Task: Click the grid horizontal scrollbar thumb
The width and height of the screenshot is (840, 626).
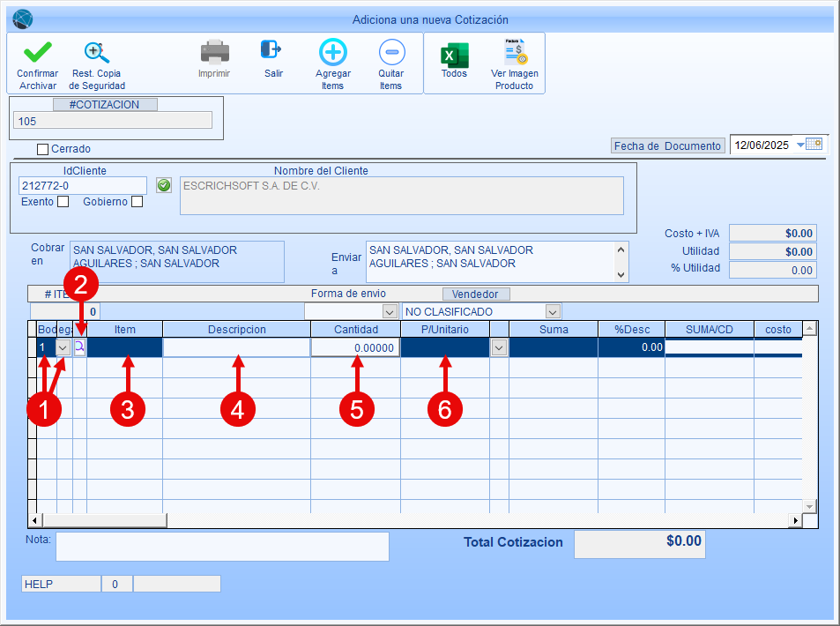Action: click(105, 520)
